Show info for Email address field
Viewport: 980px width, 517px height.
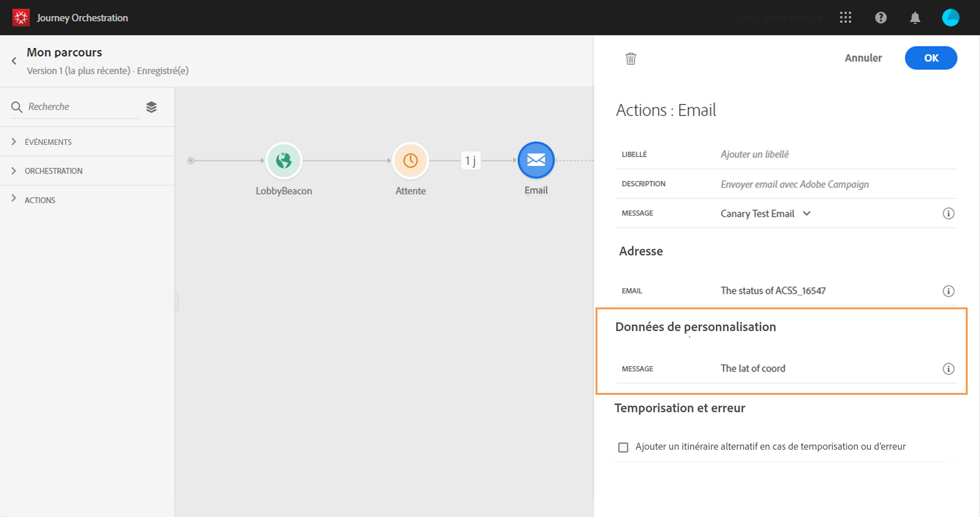click(948, 291)
